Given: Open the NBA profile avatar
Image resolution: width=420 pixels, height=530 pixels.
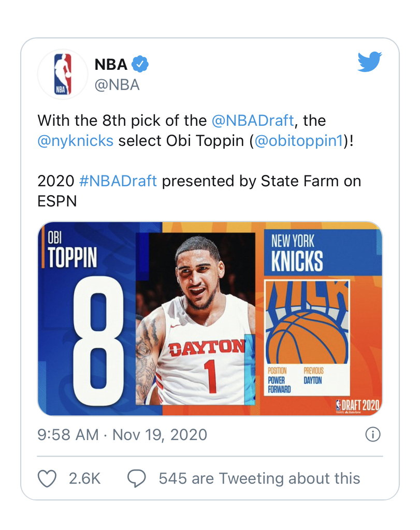Looking at the screenshot, I should [x=63, y=74].
